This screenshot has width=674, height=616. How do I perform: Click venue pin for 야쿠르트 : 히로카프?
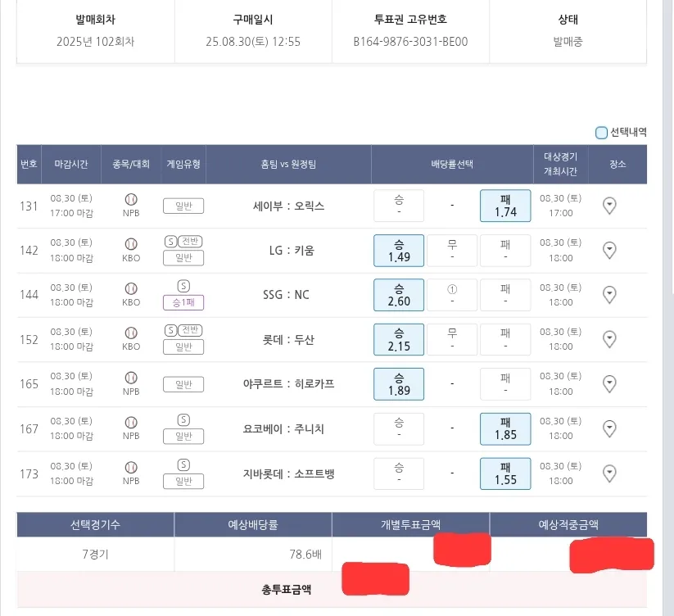tap(609, 384)
